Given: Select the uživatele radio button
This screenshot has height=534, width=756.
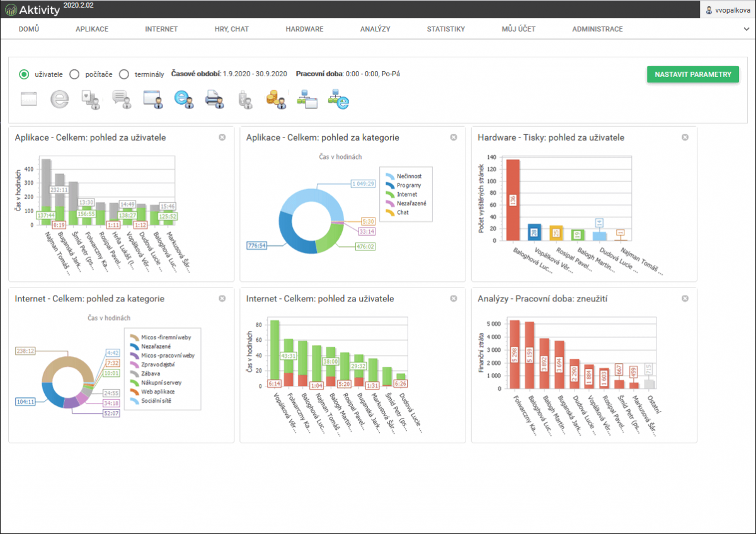Looking at the screenshot, I should coord(24,74).
